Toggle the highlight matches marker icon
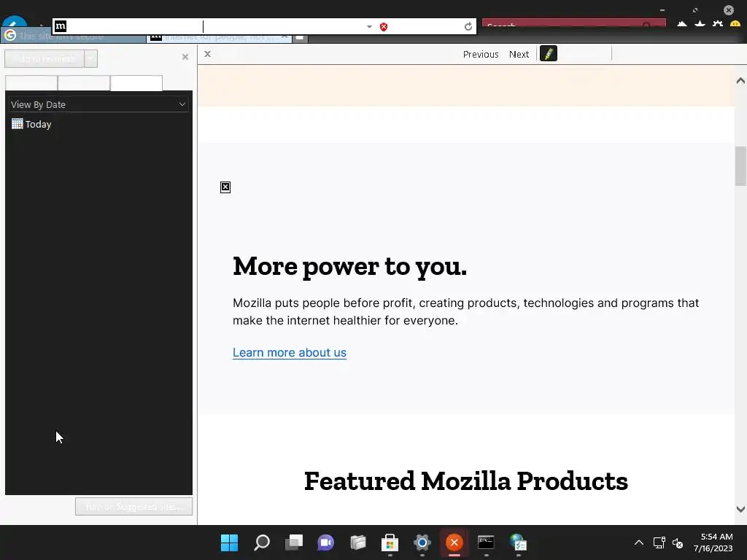The width and height of the screenshot is (747, 560). pos(549,54)
